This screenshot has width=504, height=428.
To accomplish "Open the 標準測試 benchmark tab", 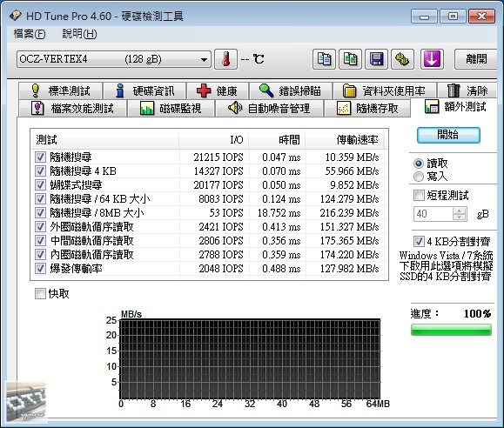I will pos(61,91).
